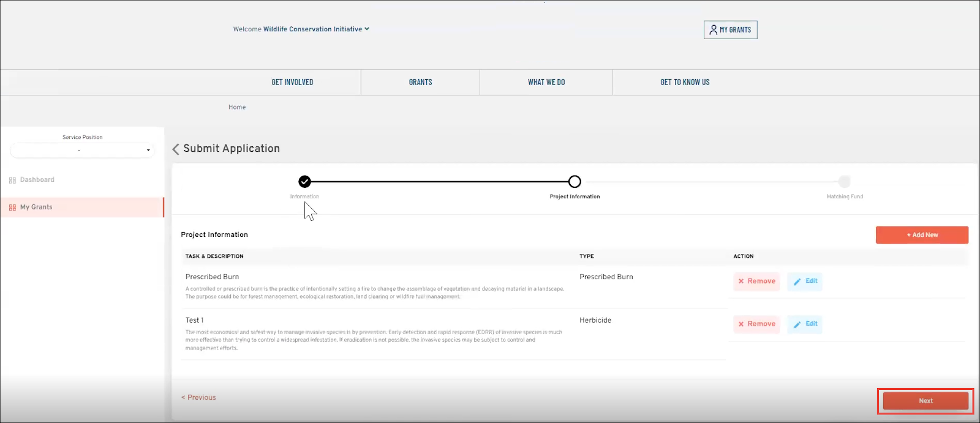980x423 pixels.
Task: Click the X icon to remove Prescribed Burn
Action: 741,281
